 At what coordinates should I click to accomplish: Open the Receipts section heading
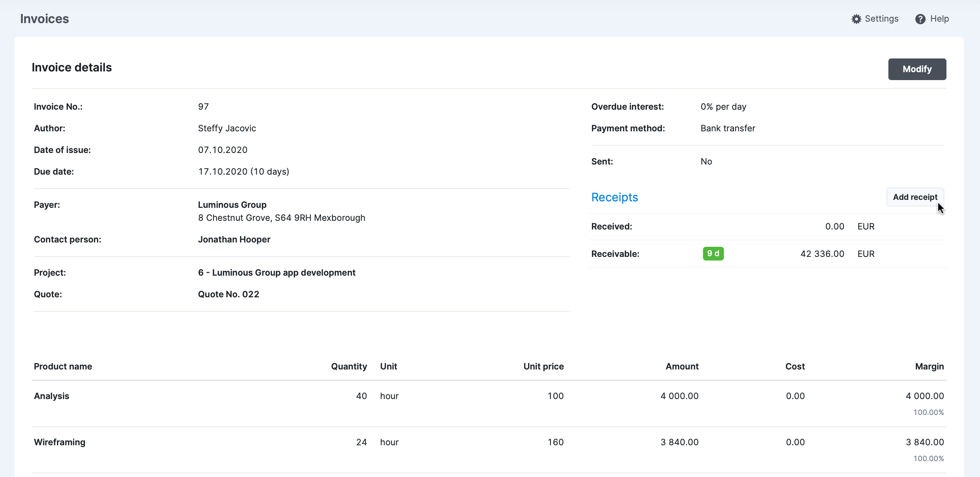[614, 197]
